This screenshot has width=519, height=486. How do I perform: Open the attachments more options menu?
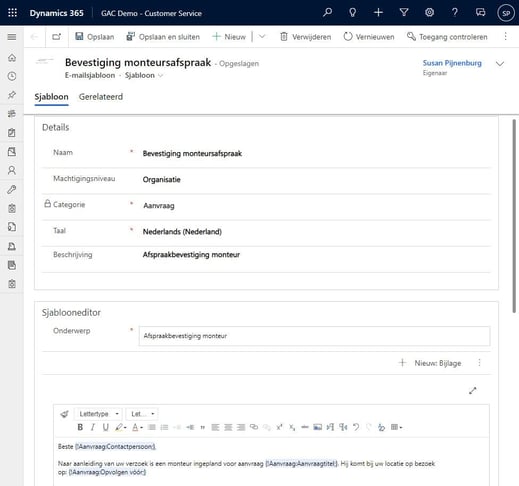(x=479, y=363)
